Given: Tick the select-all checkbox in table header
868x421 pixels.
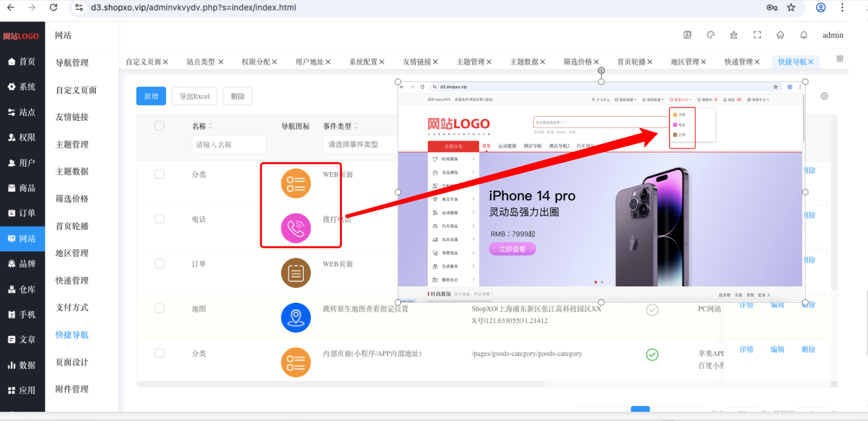Looking at the screenshot, I should pos(159,125).
